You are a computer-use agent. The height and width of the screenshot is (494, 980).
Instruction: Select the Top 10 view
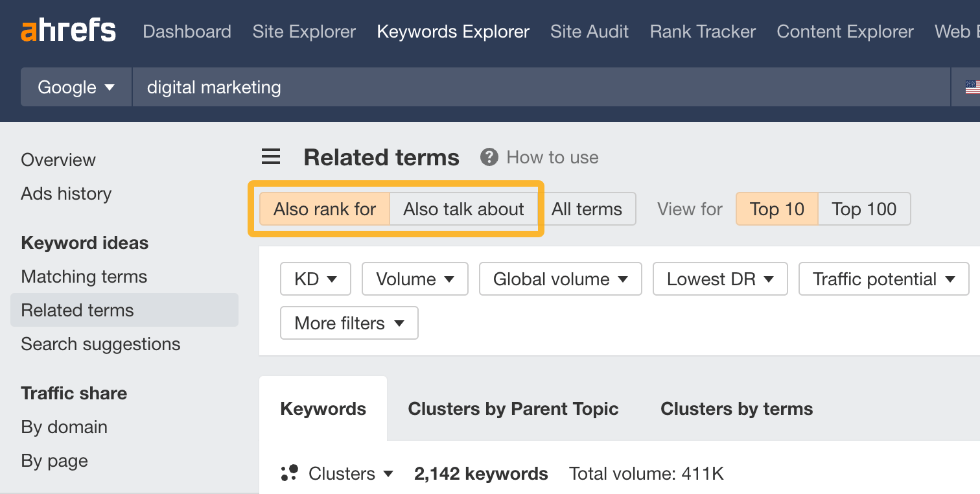click(776, 209)
